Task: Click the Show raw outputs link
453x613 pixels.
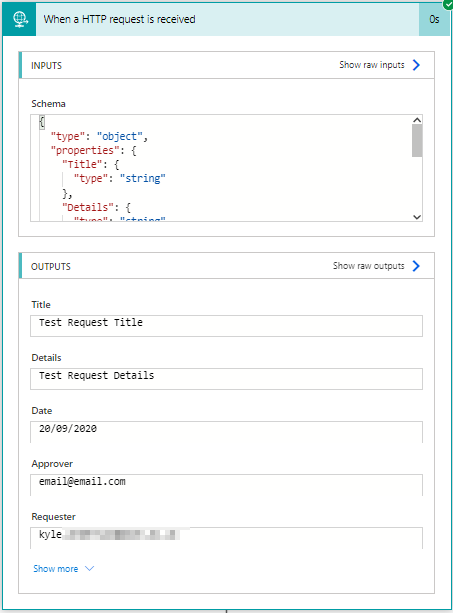Action: tap(369, 266)
